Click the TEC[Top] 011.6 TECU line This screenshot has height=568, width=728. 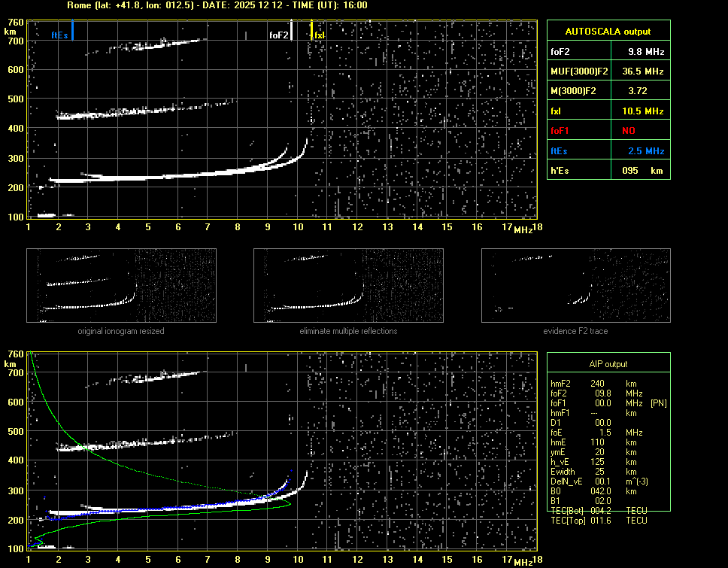click(x=602, y=521)
